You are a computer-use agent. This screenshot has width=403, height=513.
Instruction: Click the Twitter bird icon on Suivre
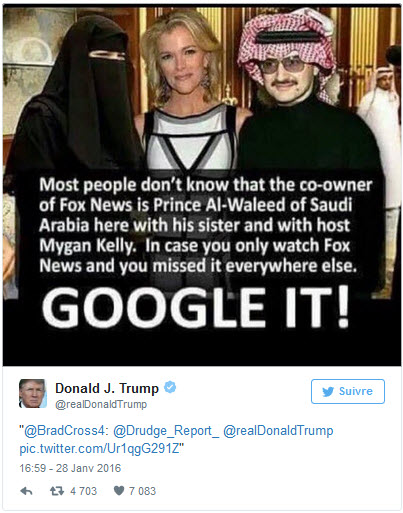[328, 391]
